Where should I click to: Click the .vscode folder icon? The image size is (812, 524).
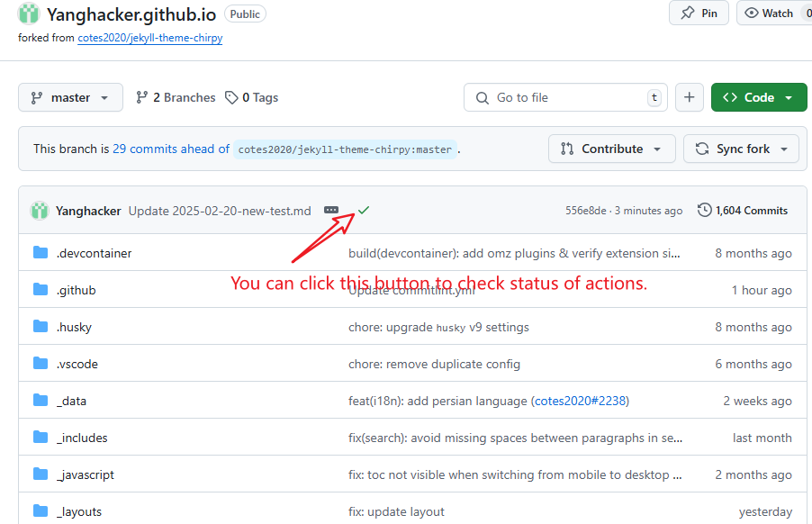tap(41, 364)
